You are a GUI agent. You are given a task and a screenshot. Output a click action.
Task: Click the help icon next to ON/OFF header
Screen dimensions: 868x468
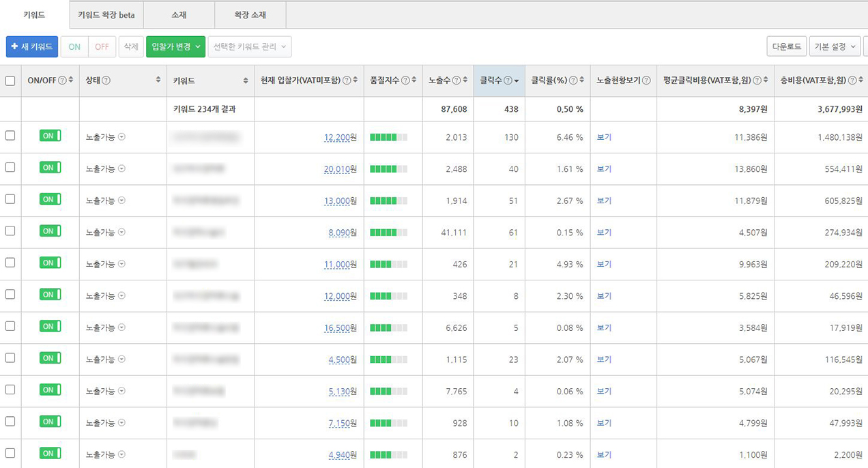coord(62,81)
